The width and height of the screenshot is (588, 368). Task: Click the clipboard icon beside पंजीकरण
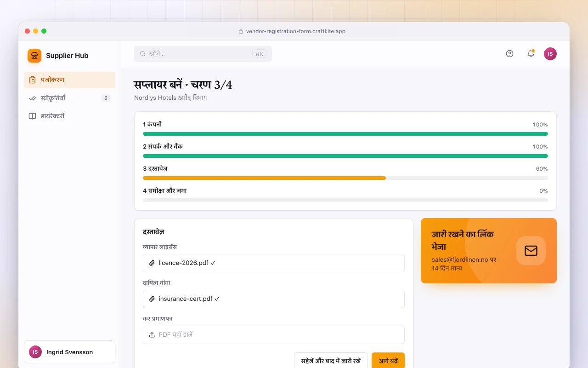(x=32, y=80)
